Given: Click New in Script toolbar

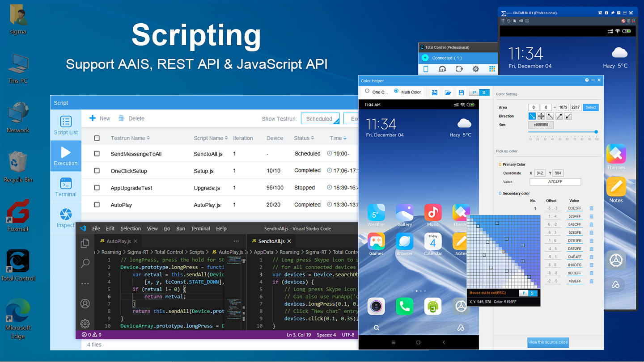Looking at the screenshot, I should 100,118.
